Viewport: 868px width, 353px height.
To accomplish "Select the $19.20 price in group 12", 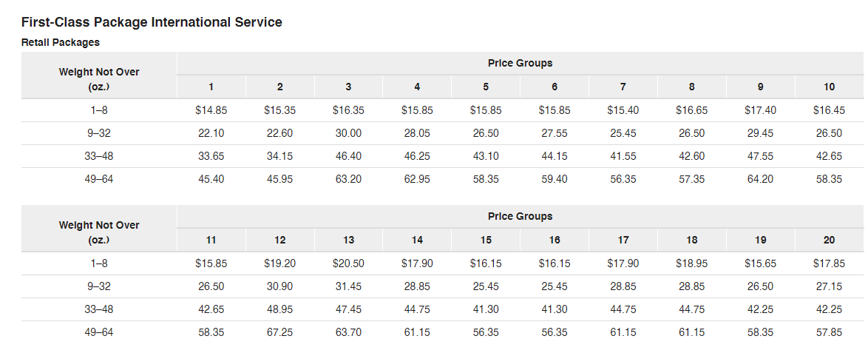I will pos(279,263).
